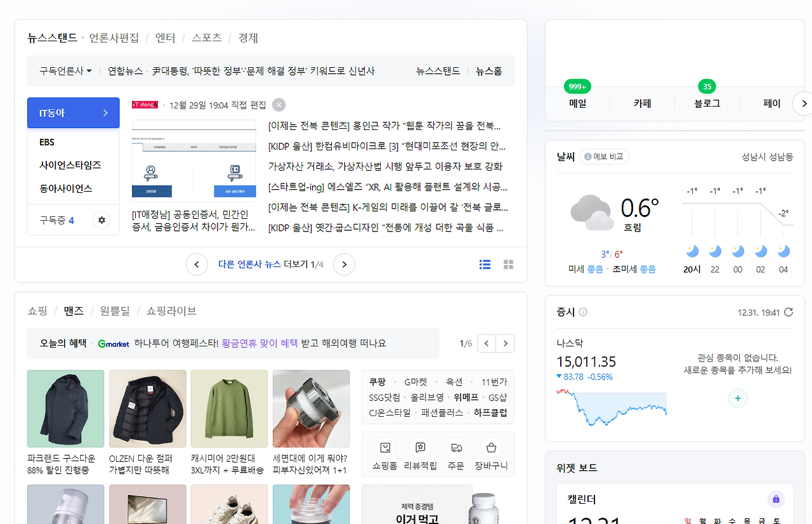Expand the 구독언론사 dropdown
This screenshot has width=812, height=524.
coord(65,71)
